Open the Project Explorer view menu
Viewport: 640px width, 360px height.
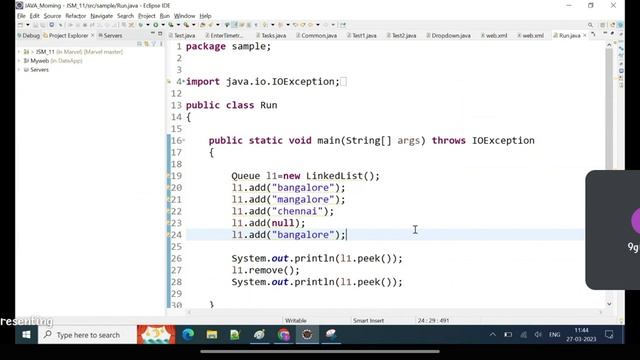[x=161, y=44]
